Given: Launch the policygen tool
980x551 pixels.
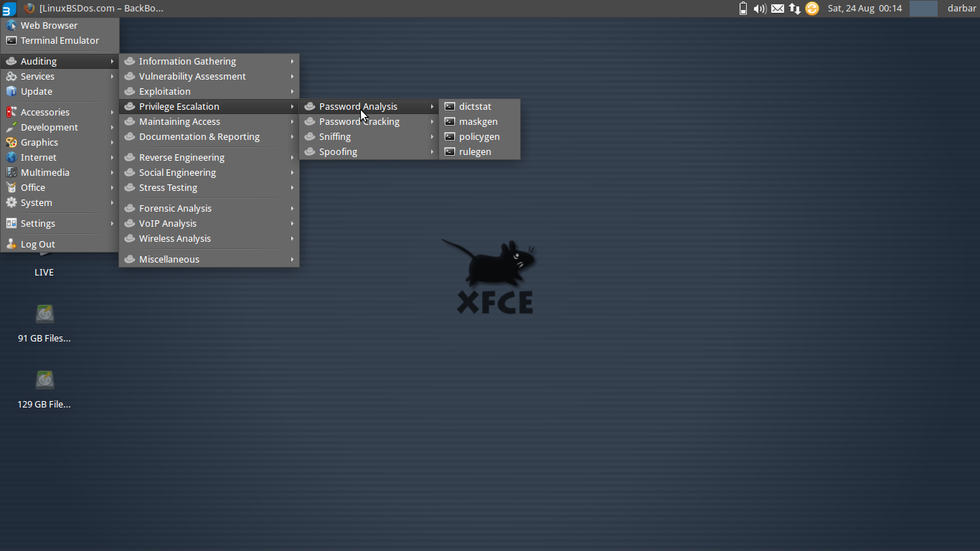Looking at the screenshot, I should [x=479, y=136].
